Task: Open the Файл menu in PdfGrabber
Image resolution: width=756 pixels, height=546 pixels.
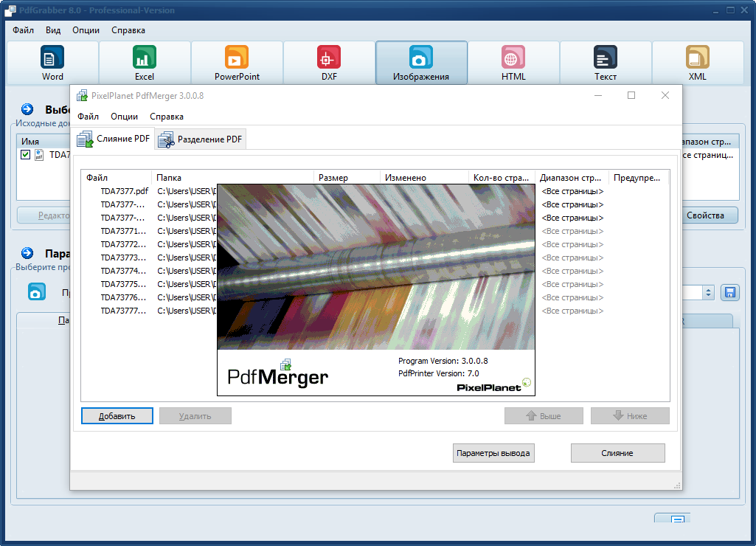Action: (x=23, y=30)
